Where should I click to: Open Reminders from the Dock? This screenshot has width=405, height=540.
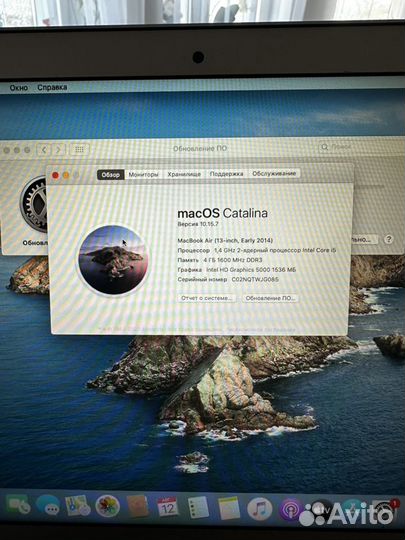tap(199, 507)
